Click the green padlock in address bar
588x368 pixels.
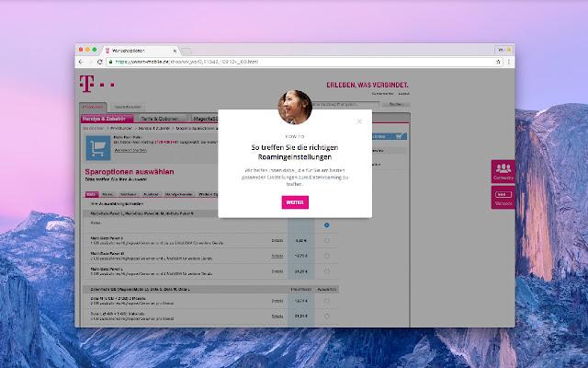click(x=110, y=62)
